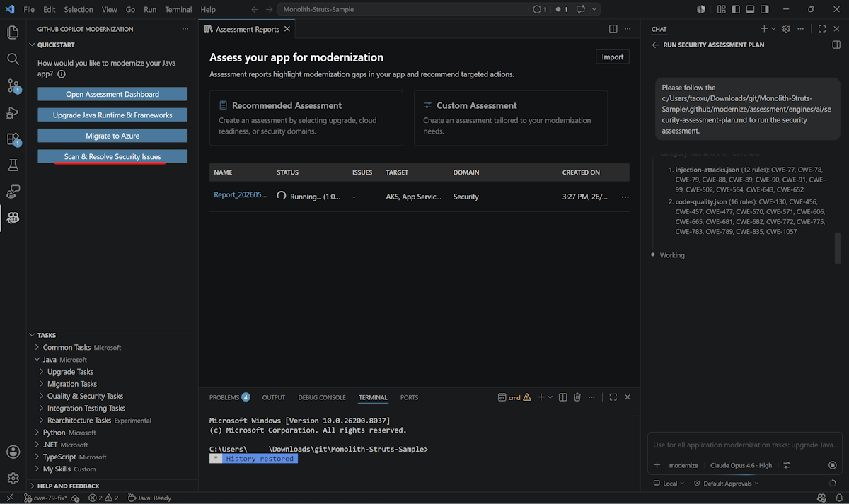849x504 pixels.
Task: Click Open Assessment Dashboard button
Action: pos(112,94)
